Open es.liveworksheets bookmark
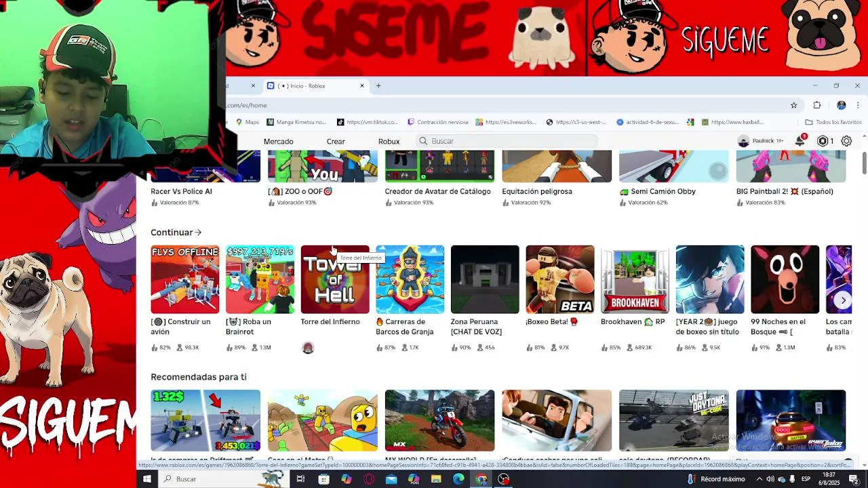This screenshot has height=488, width=868. pyautogui.click(x=506, y=122)
